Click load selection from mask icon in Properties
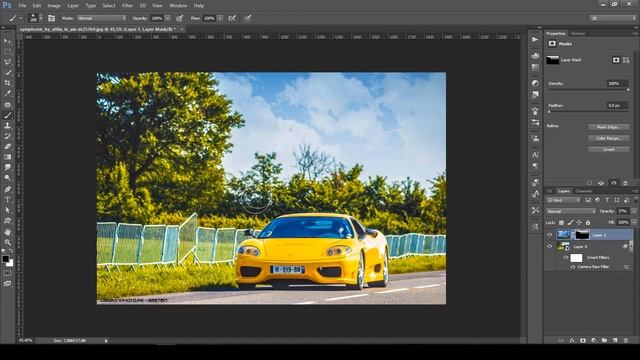Image resolution: width=640 pixels, height=360 pixels. coord(589,183)
